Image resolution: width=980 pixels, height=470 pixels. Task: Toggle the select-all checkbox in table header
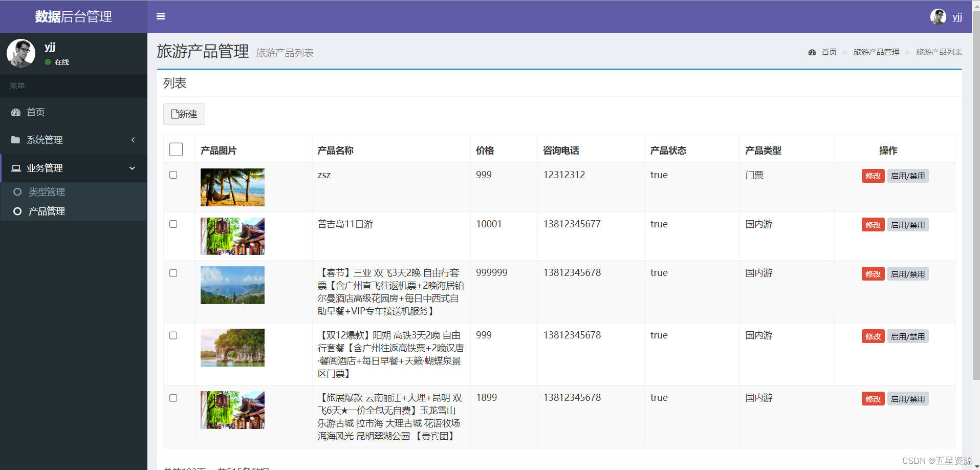[x=176, y=149]
